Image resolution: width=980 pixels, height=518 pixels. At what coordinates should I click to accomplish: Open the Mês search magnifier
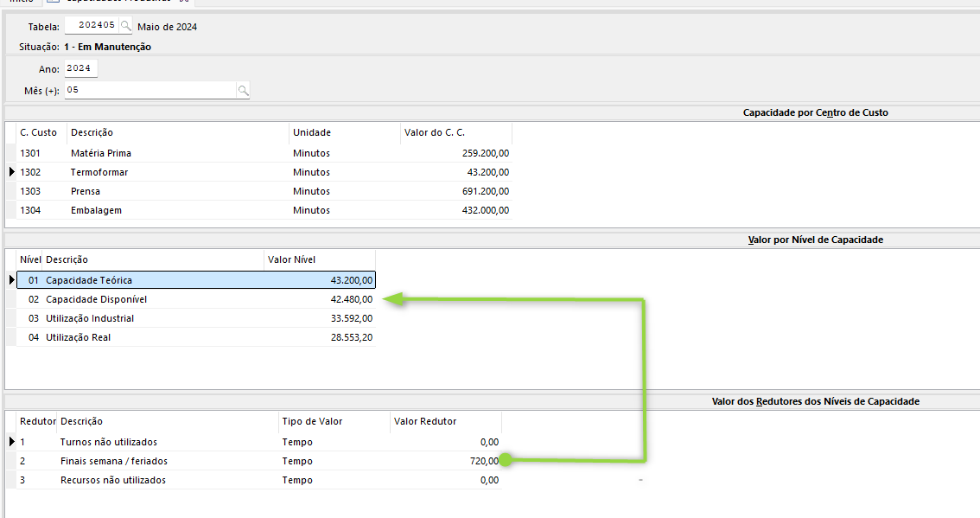tap(243, 90)
